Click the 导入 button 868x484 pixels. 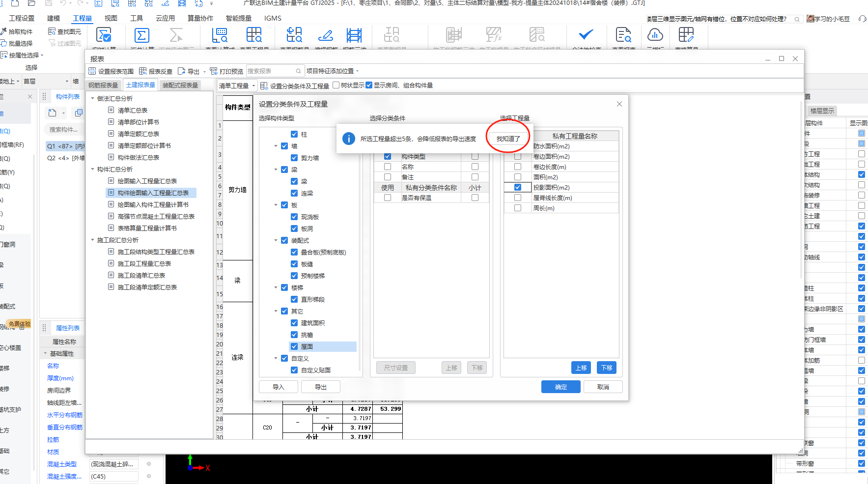(279, 387)
